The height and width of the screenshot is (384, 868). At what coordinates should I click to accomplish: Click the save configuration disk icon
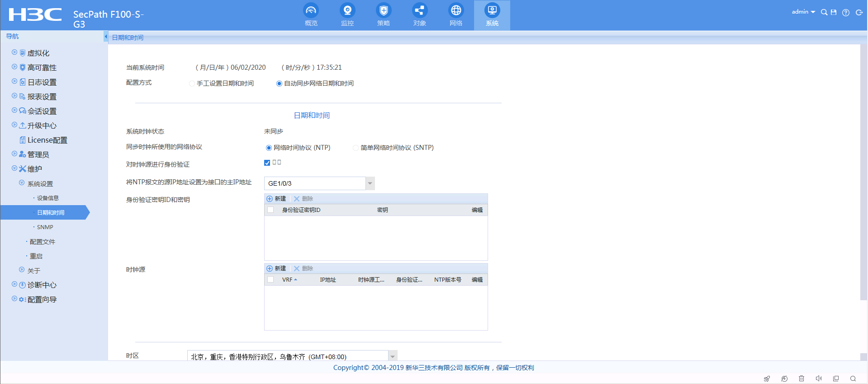click(x=834, y=12)
